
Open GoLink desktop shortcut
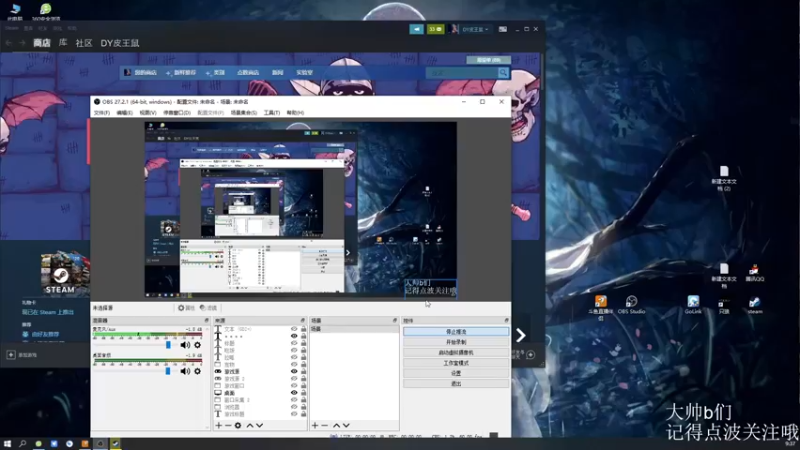[693, 305]
